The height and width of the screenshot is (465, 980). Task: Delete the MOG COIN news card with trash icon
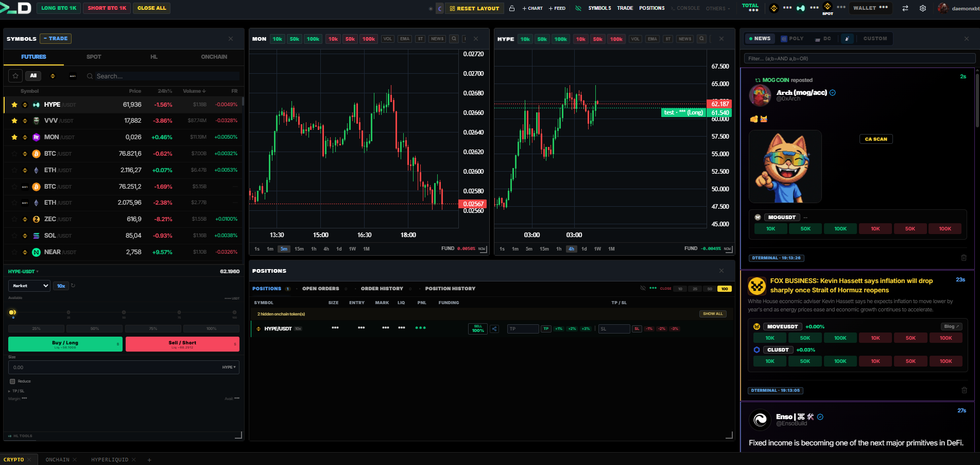964,258
